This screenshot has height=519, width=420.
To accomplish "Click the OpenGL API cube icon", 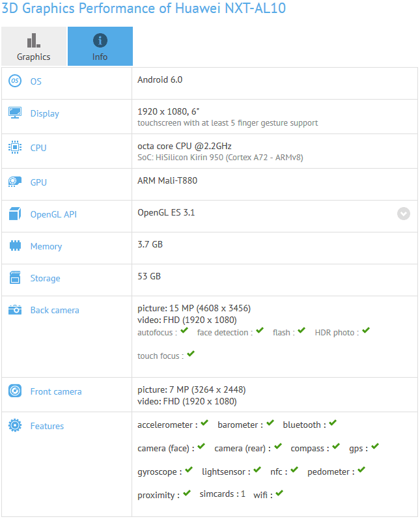I will [14, 214].
